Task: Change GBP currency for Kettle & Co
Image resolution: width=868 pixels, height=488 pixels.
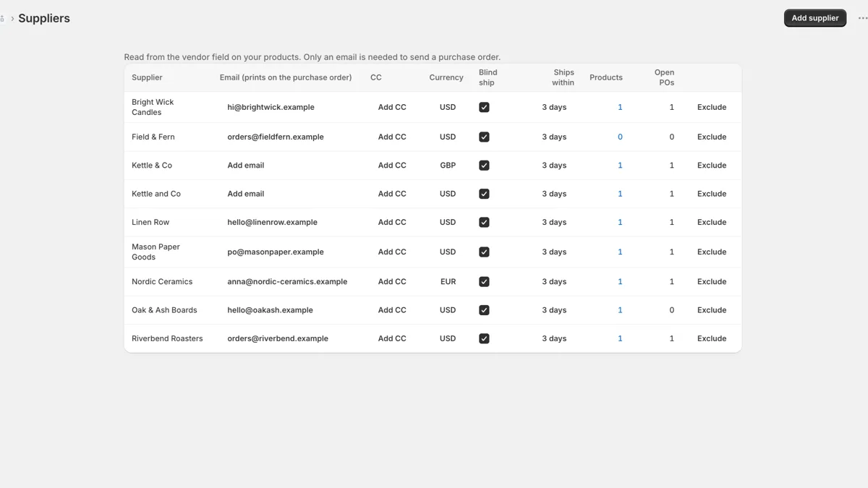Action: coord(448,166)
